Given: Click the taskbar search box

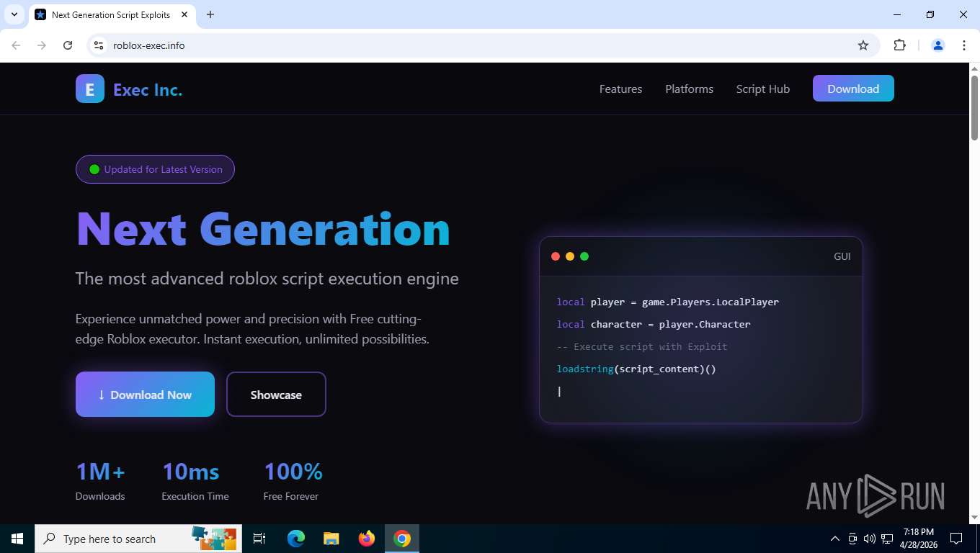Looking at the screenshot, I should 138,539.
